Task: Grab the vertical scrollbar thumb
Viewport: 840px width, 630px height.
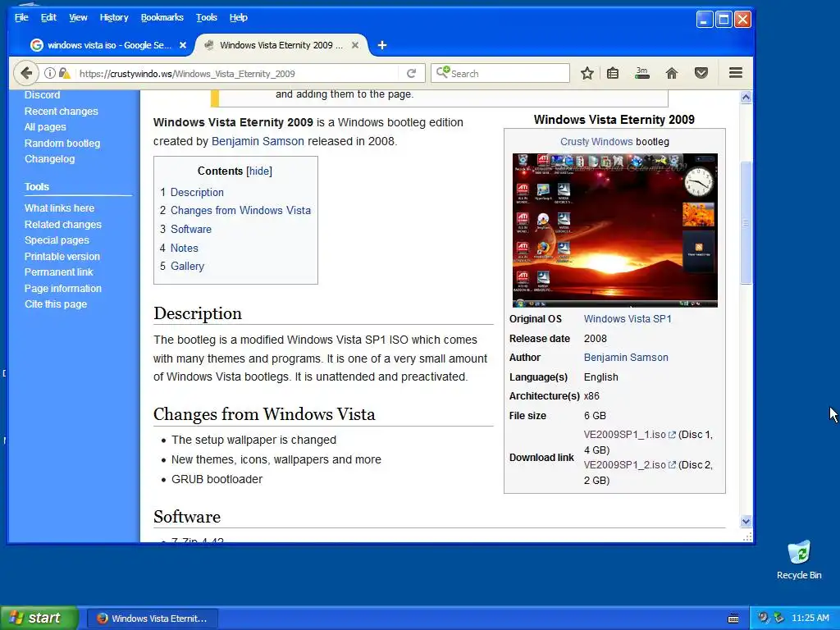Action: (746, 222)
